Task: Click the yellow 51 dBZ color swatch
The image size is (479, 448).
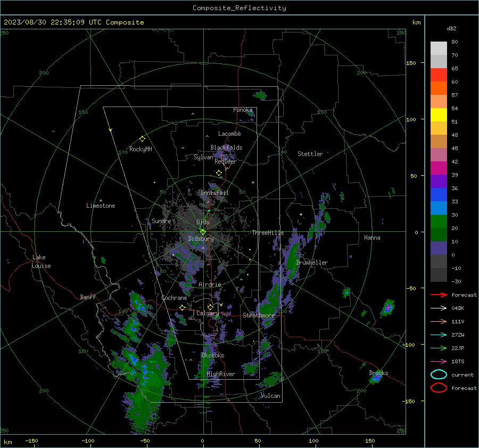Action: tap(439, 115)
